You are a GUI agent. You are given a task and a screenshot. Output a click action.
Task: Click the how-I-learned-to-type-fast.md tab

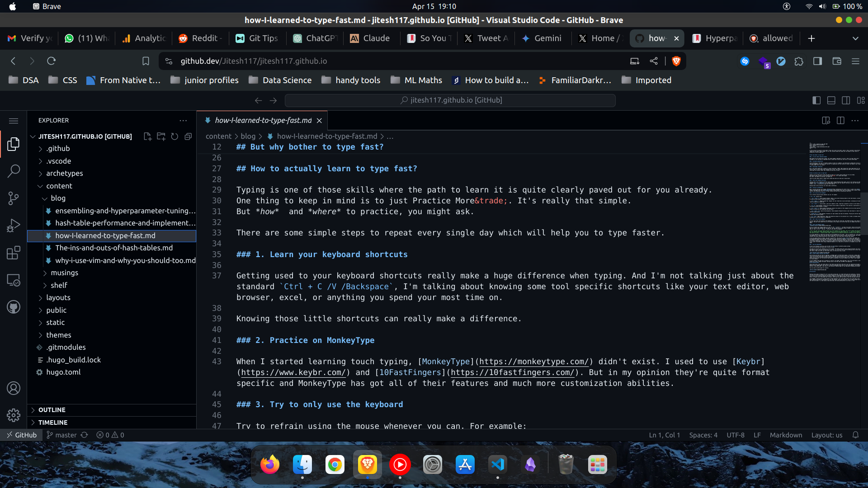coord(263,120)
